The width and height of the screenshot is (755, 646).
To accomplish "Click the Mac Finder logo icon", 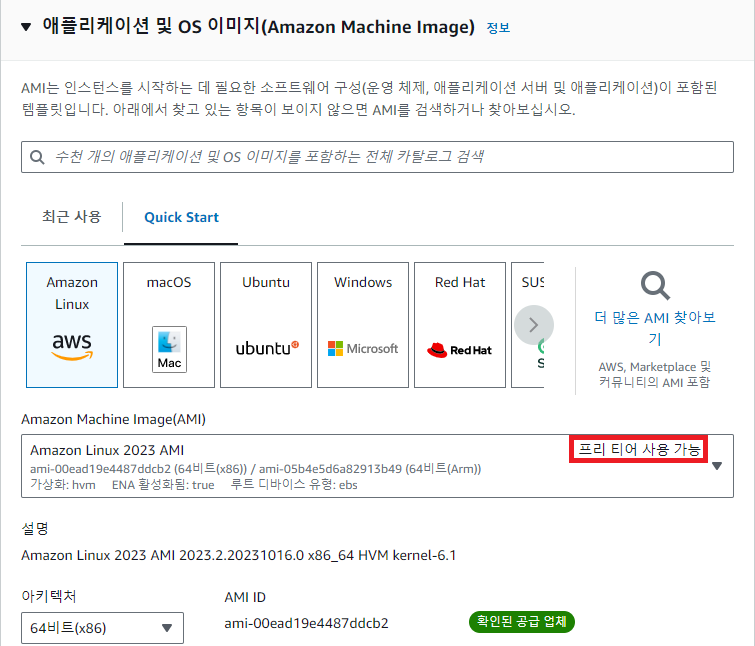I will tap(169, 349).
